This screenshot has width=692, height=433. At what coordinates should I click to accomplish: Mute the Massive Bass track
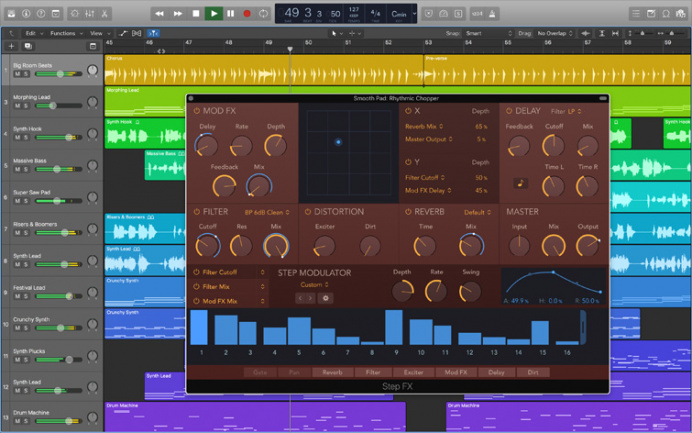tap(17, 169)
